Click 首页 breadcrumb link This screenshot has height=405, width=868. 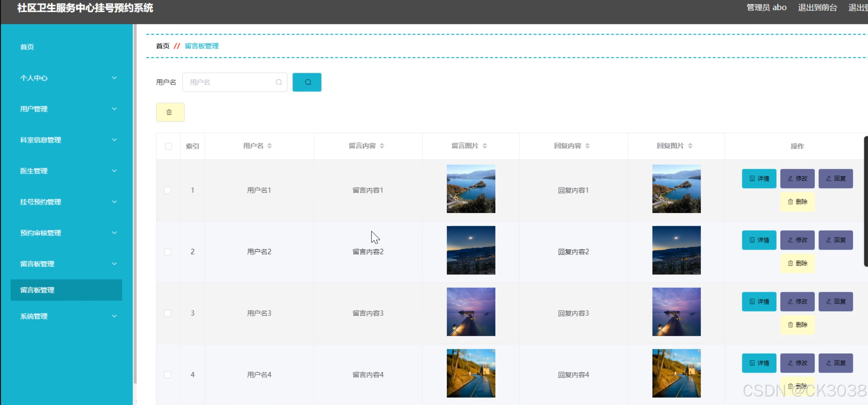click(162, 46)
